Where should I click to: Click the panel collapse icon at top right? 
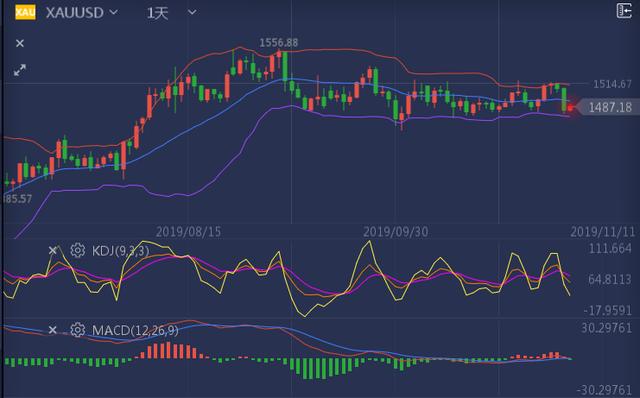tap(624, 11)
